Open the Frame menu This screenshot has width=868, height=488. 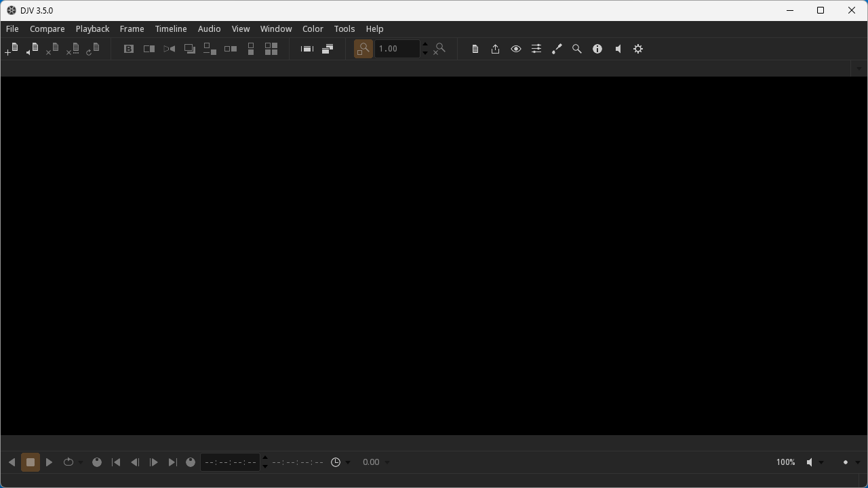[x=132, y=29]
